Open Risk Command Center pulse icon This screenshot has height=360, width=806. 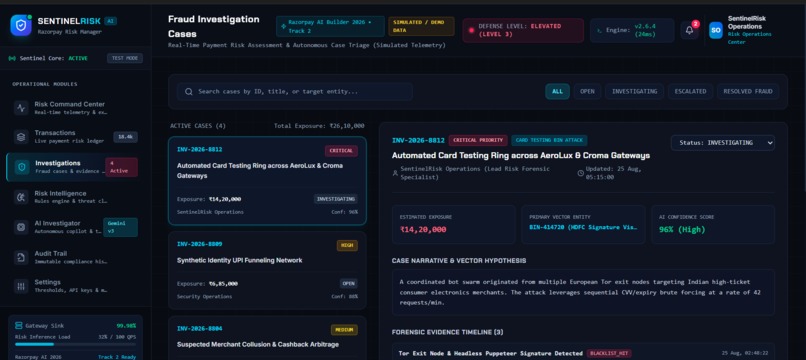tap(21, 108)
